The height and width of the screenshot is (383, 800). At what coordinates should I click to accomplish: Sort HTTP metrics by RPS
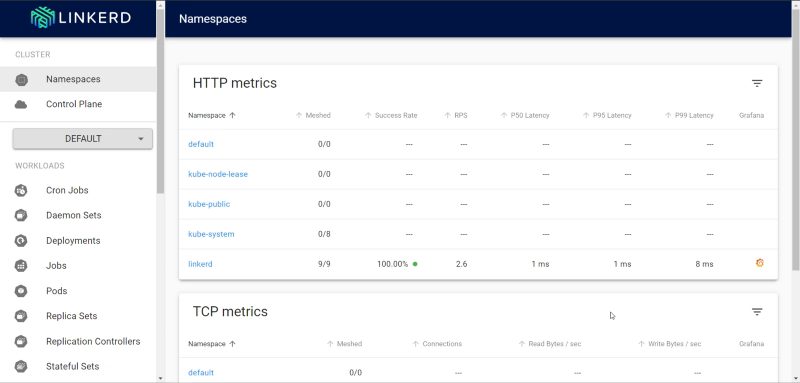(x=456, y=115)
